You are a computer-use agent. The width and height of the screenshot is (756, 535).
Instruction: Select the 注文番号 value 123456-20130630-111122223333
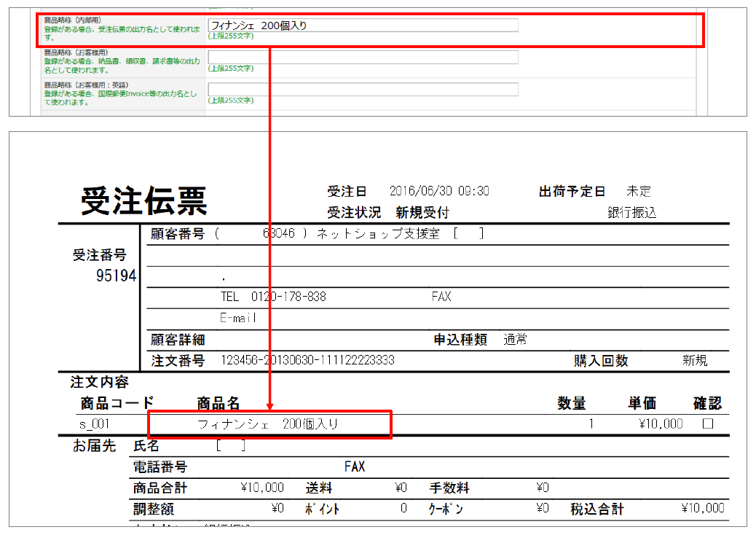(308, 361)
